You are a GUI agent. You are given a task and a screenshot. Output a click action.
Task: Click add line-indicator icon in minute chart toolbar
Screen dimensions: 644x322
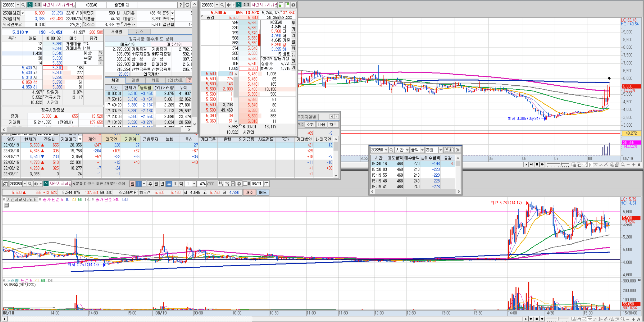coord(227,184)
